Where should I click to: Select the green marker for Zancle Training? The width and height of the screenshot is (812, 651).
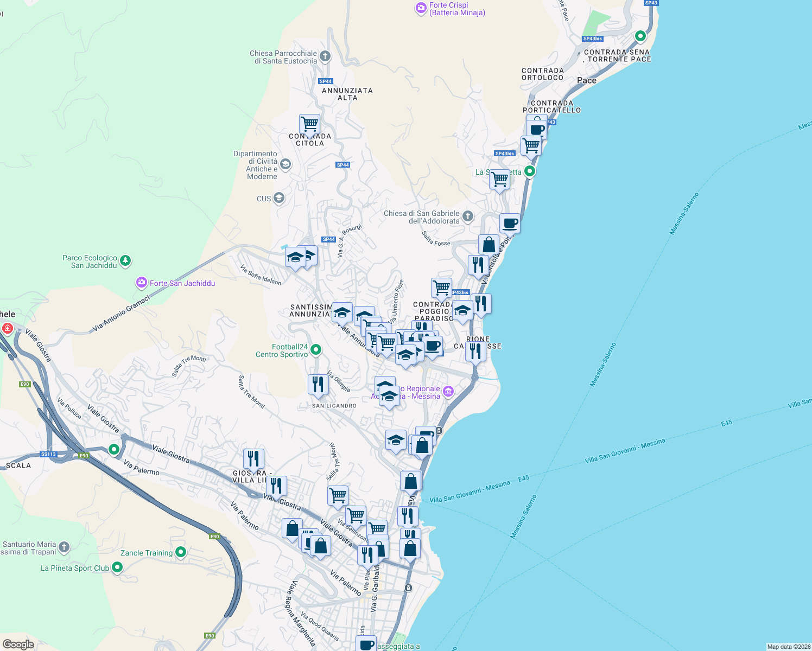pos(181,552)
